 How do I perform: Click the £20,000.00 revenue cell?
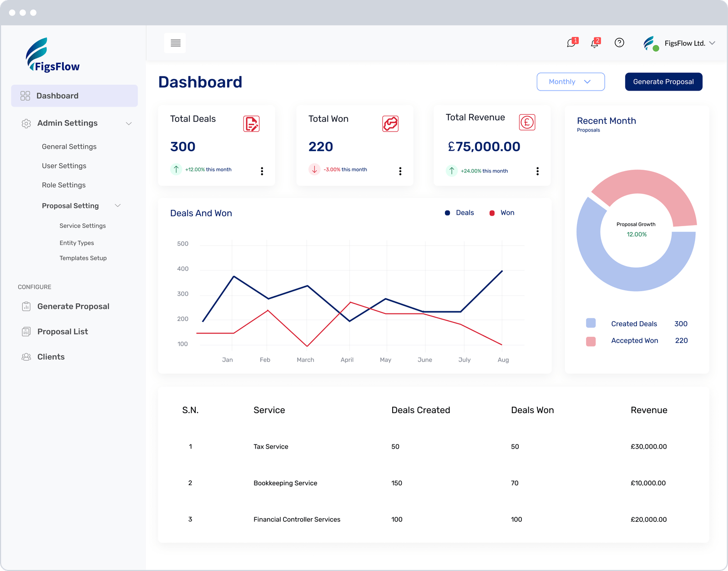coord(649,520)
